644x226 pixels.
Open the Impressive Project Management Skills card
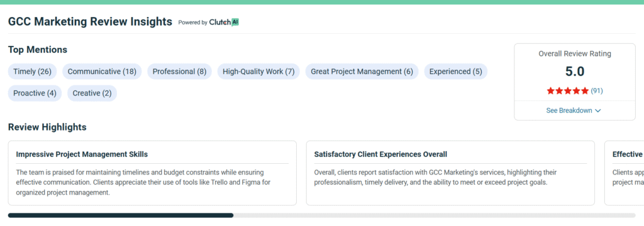(152, 173)
